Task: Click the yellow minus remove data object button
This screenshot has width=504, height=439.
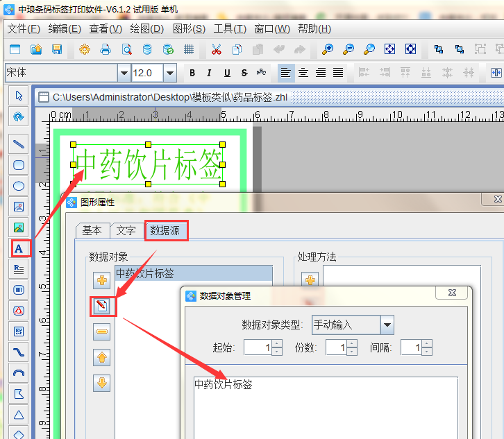Action: (102, 332)
